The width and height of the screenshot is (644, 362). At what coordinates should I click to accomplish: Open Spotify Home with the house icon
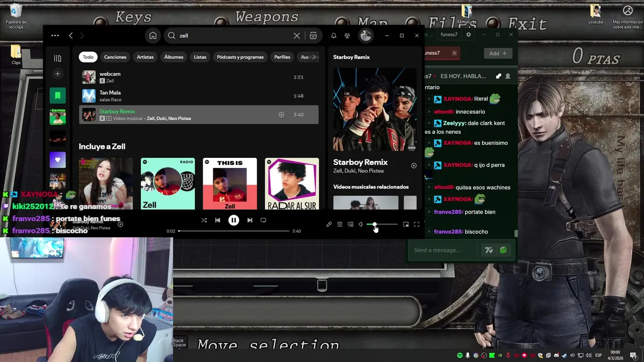(x=153, y=36)
